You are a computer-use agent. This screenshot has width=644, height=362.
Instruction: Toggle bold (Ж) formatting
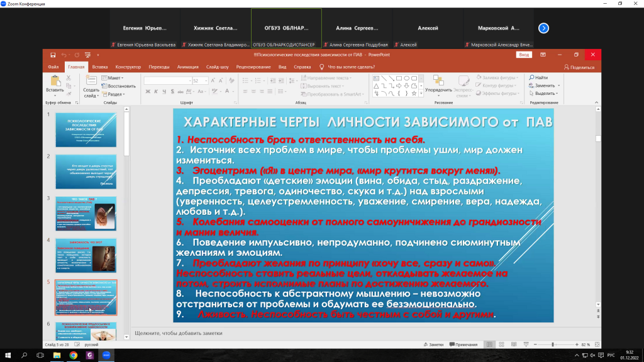pyautogui.click(x=148, y=92)
